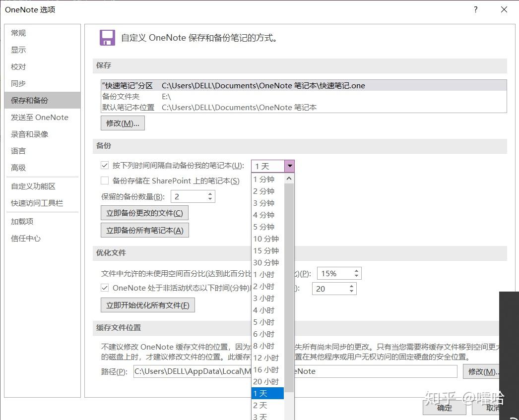The height and width of the screenshot is (420, 519).
Task: Click the 15% percentage spinner arrows
Action: click(356, 273)
